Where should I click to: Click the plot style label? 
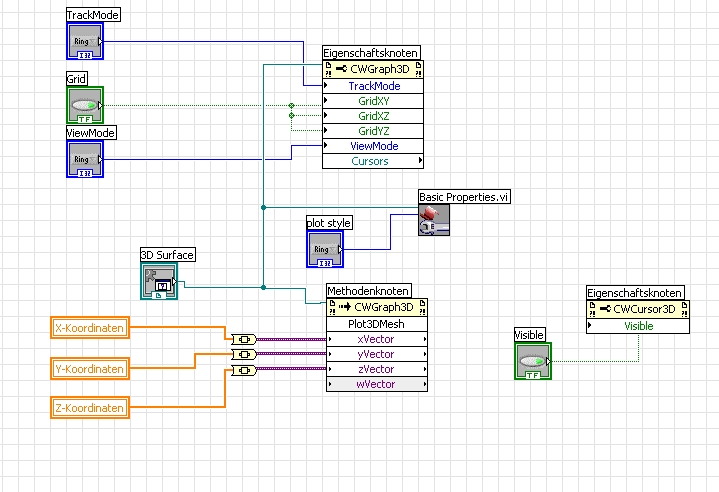(x=329, y=222)
